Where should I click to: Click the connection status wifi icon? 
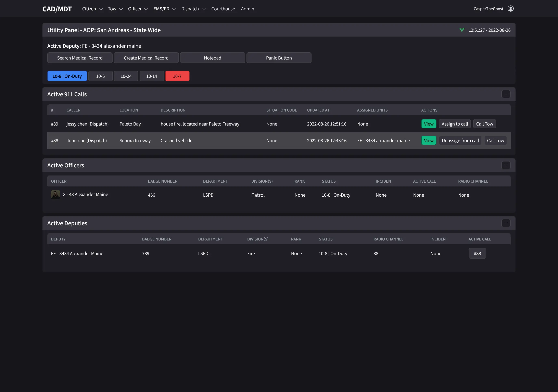coord(462,30)
